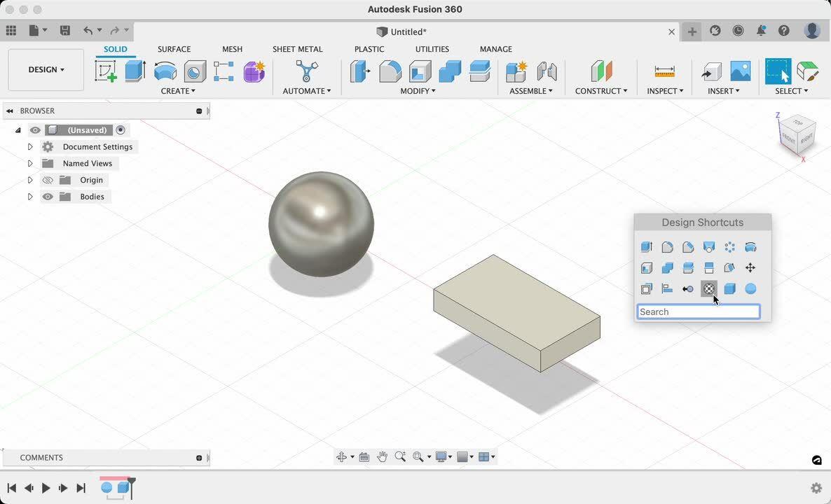Expand the Document Settings node

click(30, 146)
